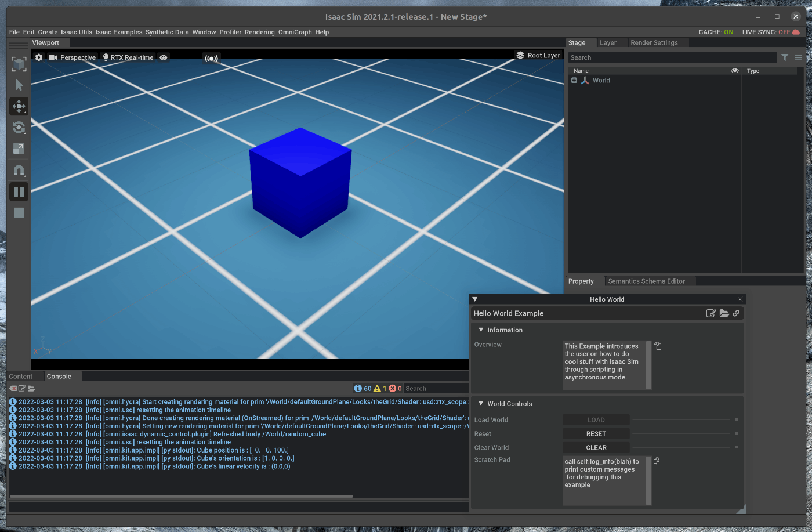Click the viewport eye display options icon

click(164, 57)
